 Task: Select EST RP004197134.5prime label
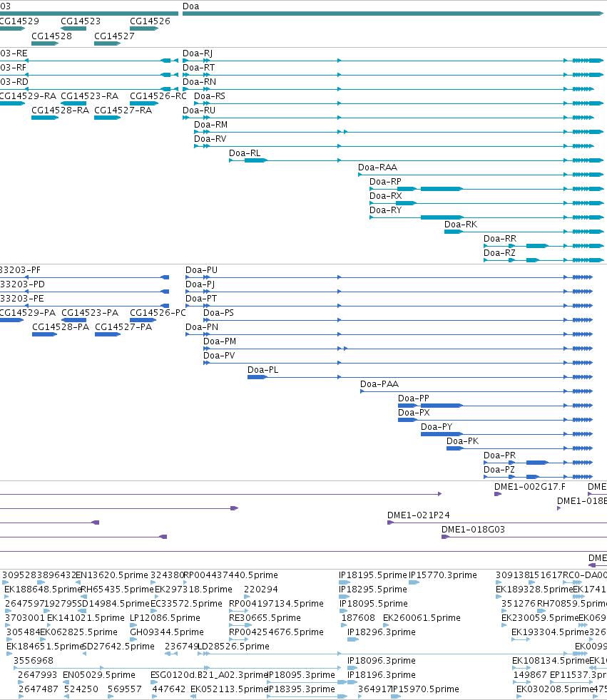tap(276, 604)
